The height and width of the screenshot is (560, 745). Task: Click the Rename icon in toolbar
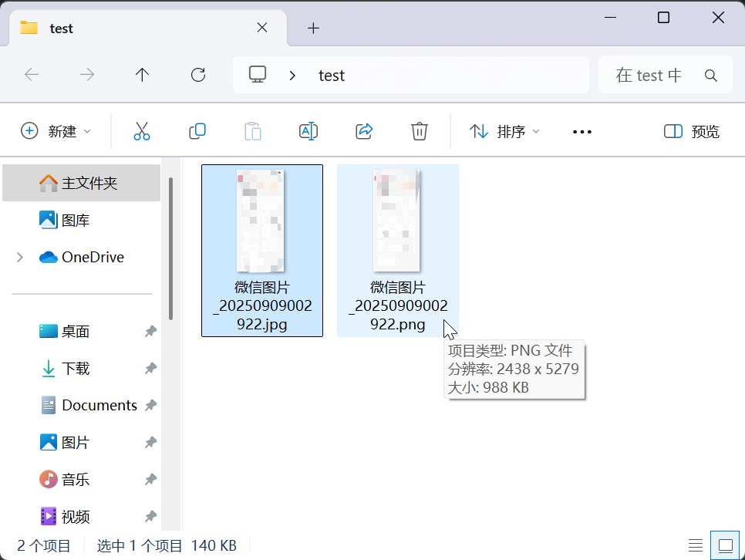pos(308,131)
